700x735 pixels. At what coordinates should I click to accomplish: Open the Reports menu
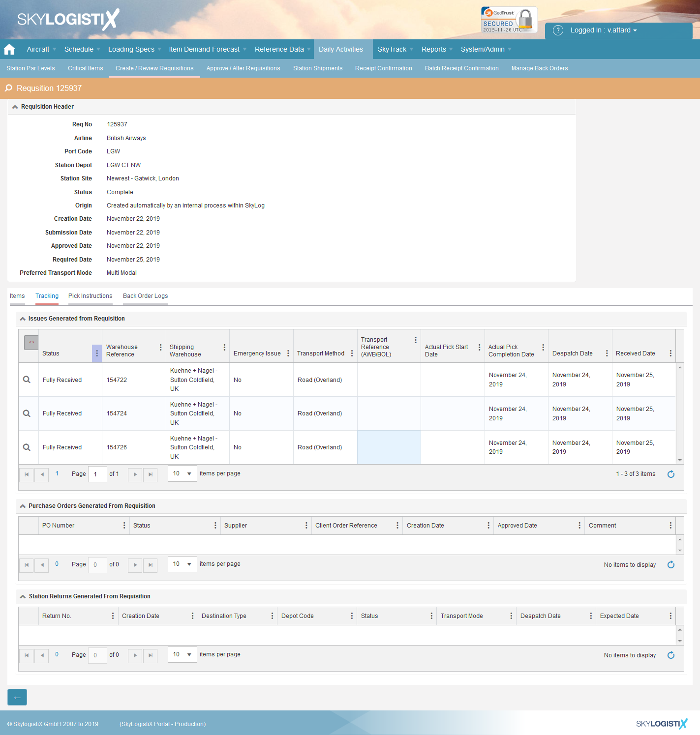click(x=437, y=49)
